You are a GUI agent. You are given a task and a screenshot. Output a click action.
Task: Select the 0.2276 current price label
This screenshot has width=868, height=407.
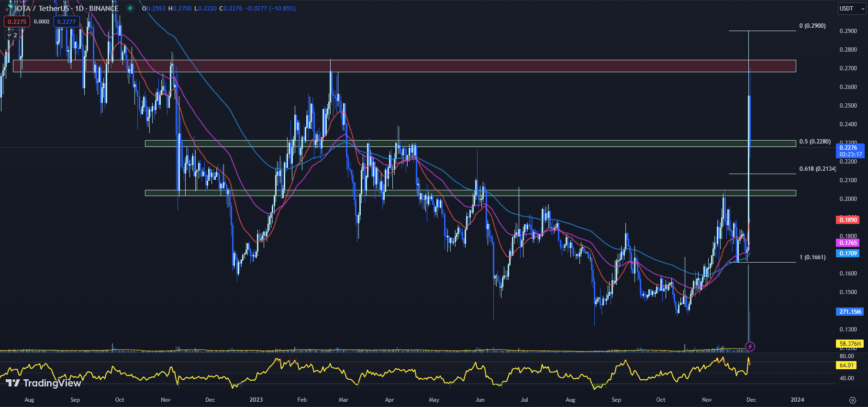[850, 148]
